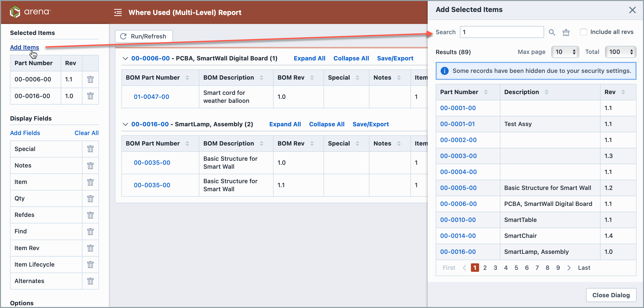Focus the Search input field
644x308 pixels.
tap(502, 32)
